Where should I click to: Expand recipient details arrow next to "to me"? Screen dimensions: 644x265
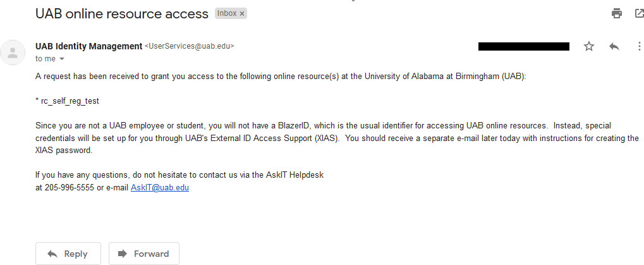(x=61, y=59)
